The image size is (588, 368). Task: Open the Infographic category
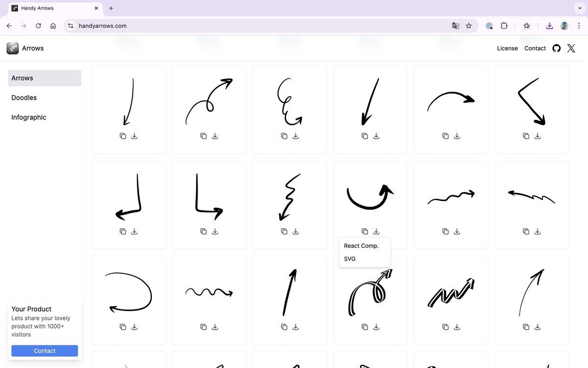(45, 117)
